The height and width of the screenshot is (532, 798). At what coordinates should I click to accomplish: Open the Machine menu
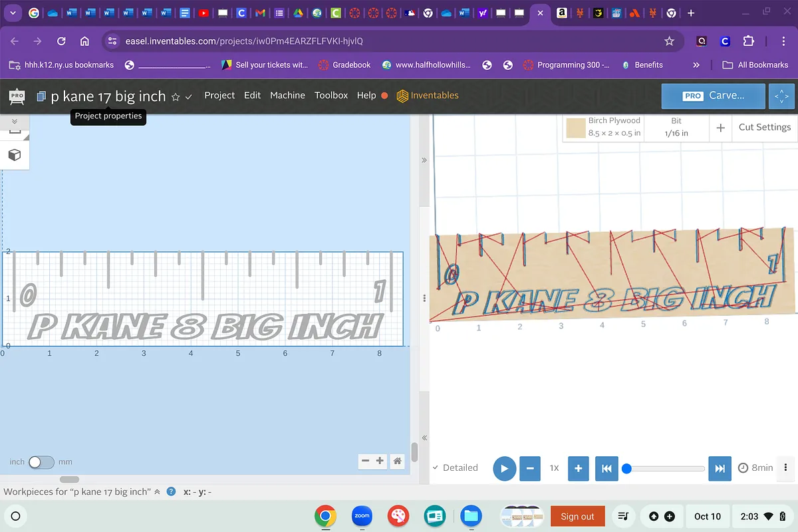[287, 95]
